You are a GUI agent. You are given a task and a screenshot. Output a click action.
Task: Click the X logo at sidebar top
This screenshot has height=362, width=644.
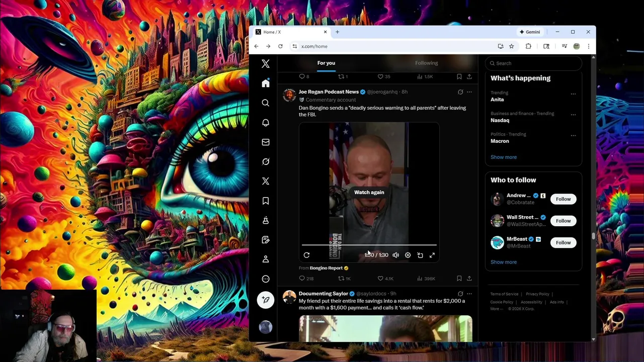(266, 64)
